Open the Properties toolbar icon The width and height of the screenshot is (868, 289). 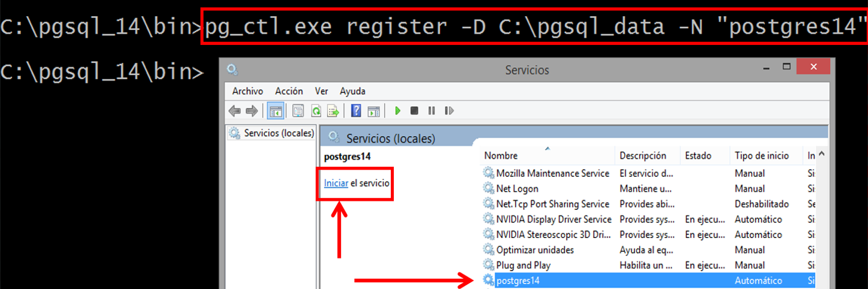pyautogui.click(x=298, y=110)
